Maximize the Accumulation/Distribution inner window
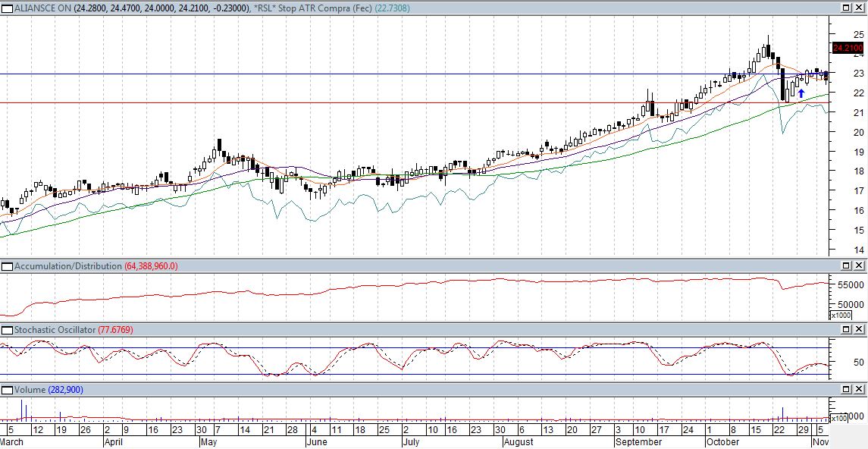 pyautogui.click(x=847, y=266)
